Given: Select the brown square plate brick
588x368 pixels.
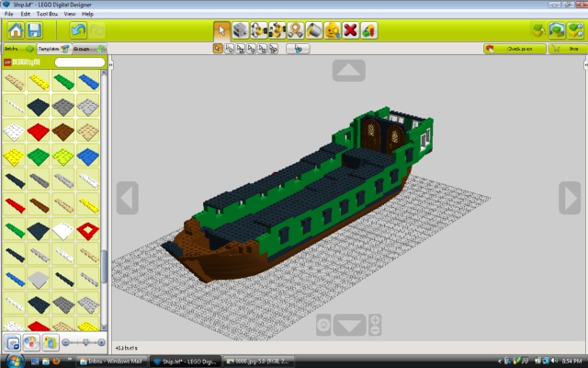Looking at the screenshot, I should click(63, 132).
